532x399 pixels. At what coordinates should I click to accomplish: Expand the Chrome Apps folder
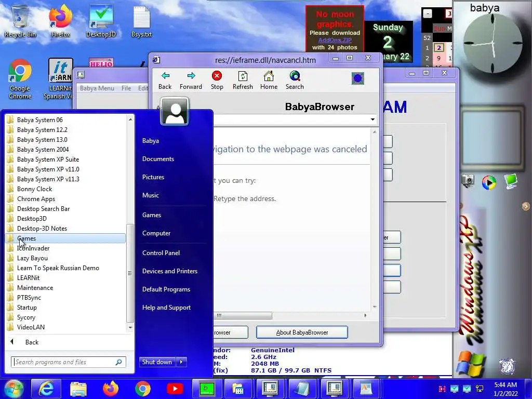pos(66,199)
